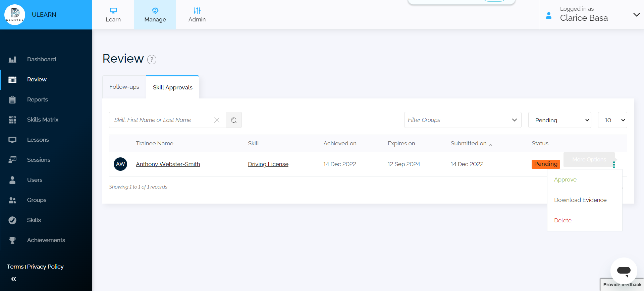
Task: Click the Review help question-mark icon
Action: tap(152, 60)
